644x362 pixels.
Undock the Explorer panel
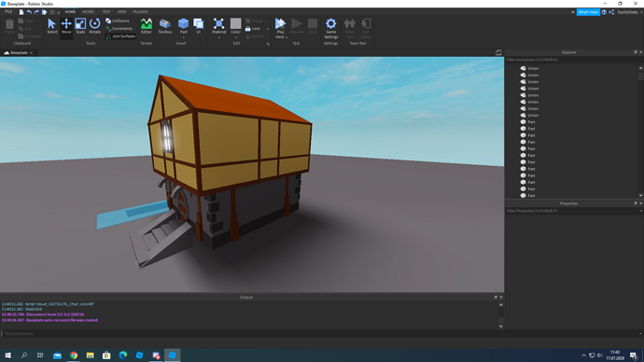coord(636,52)
